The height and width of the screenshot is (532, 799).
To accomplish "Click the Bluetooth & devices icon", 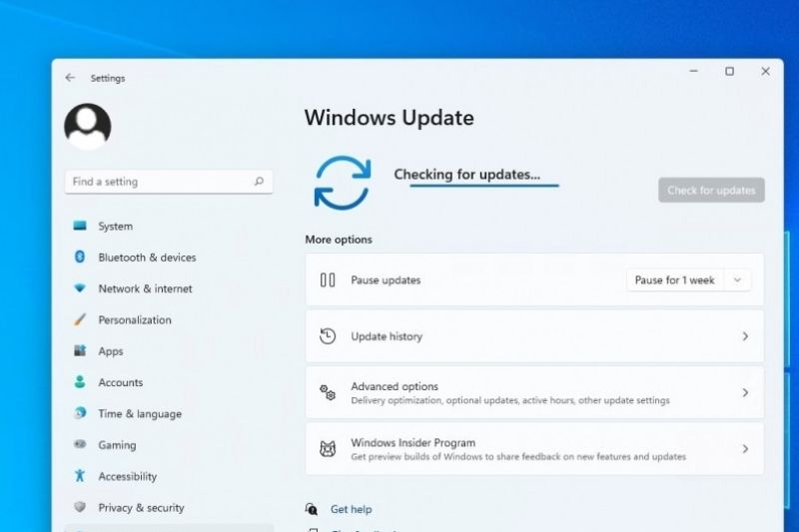I will click(x=80, y=258).
